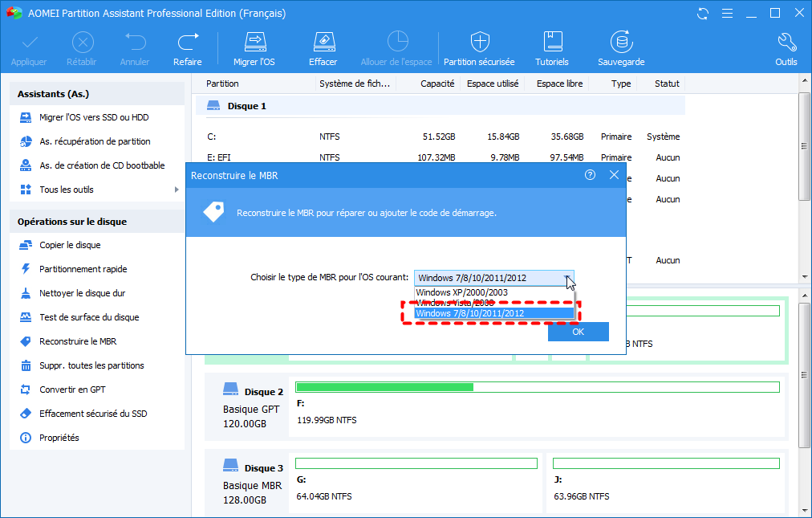
Task: Click the Espace utilisé column header
Action: (x=493, y=84)
